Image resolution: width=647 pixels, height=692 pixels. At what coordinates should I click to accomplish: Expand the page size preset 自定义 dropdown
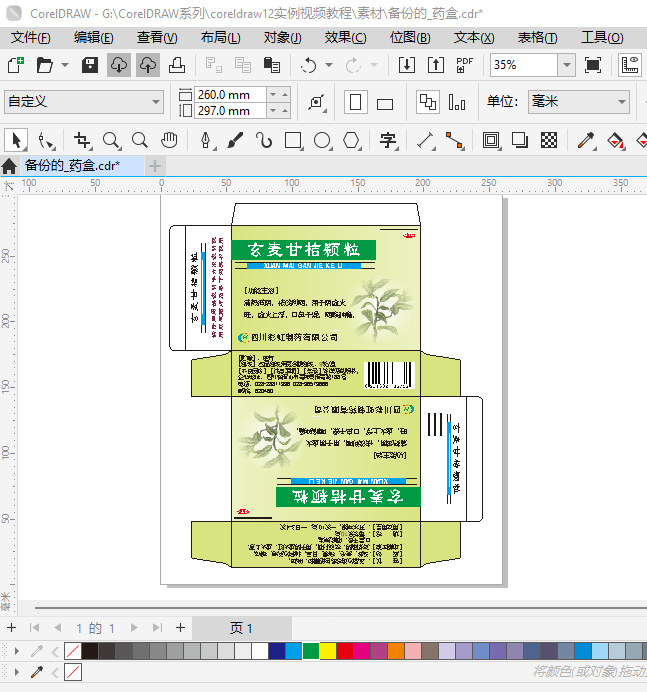click(x=156, y=102)
